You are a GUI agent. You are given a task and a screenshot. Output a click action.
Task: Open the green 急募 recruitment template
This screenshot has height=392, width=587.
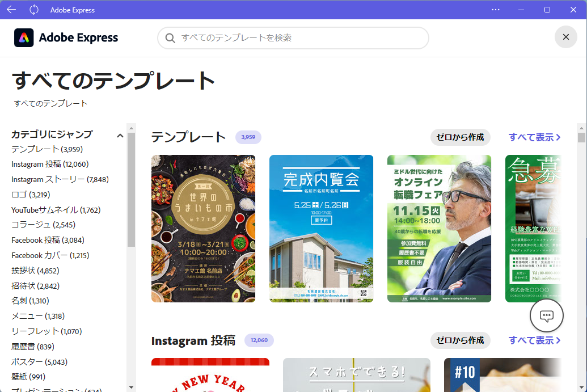click(534, 229)
